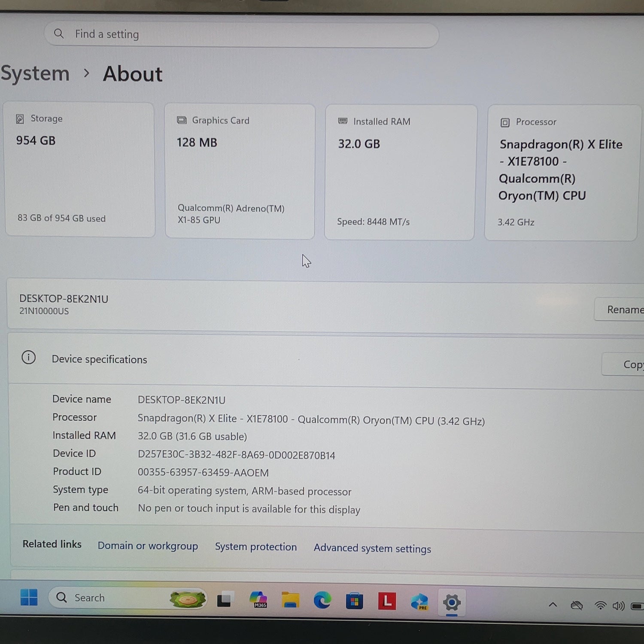This screenshot has height=644, width=644.
Task: Click the 'Device name' field label
Action: (82, 399)
